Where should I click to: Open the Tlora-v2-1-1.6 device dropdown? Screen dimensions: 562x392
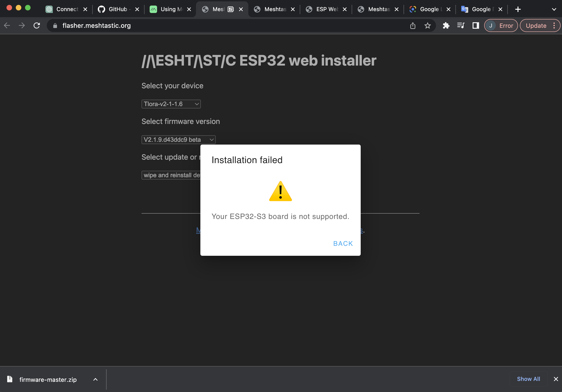tap(171, 104)
